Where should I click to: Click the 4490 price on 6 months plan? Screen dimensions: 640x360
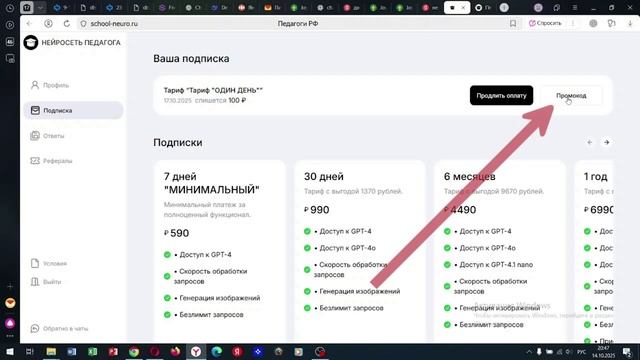(460, 210)
